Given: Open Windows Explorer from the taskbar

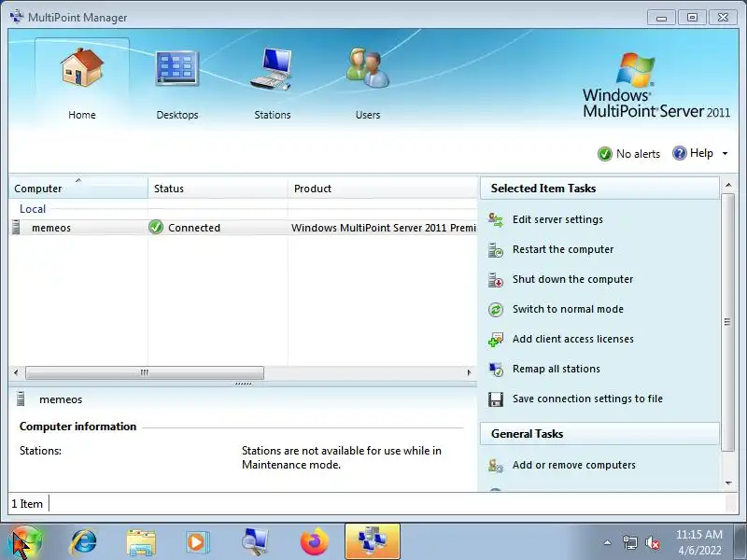Looking at the screenshot, I should click(x=141, y=542).
